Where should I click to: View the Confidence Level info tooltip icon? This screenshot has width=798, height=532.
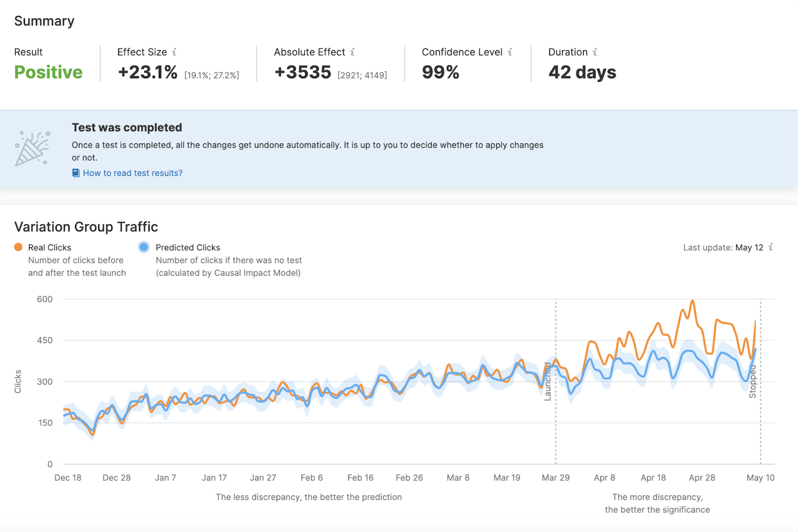pyautogui.click(x=509, y=51)
